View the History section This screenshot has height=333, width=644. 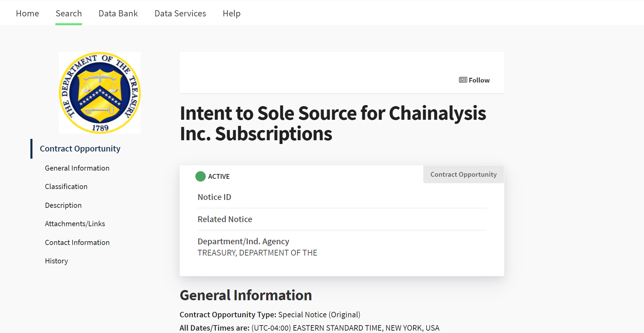click(56, 261)
